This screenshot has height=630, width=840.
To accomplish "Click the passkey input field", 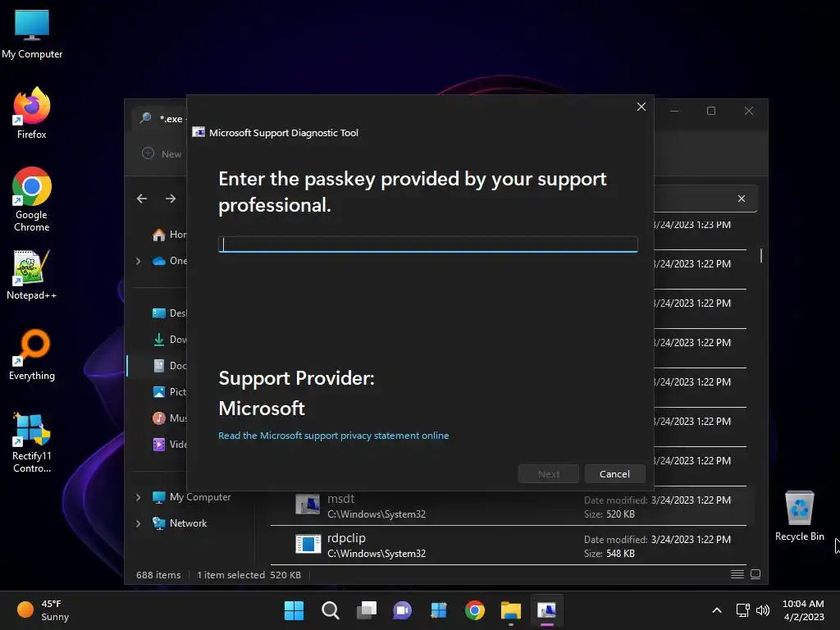I will point(428,244).
